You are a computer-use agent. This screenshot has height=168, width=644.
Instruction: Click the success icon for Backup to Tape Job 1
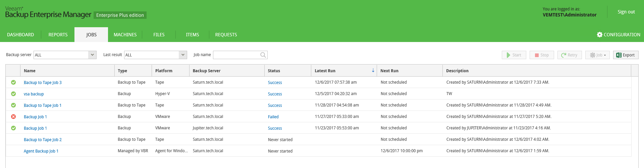pos(13,105)
